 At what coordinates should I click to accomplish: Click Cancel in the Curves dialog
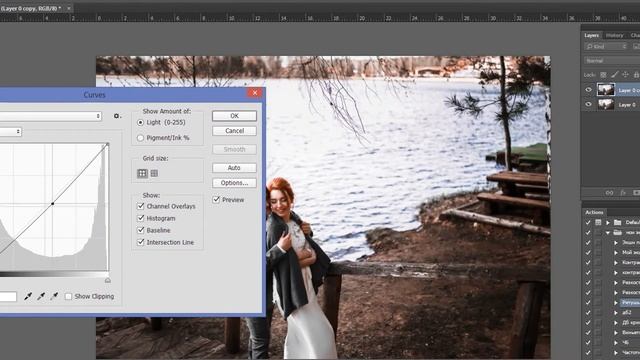234,131
